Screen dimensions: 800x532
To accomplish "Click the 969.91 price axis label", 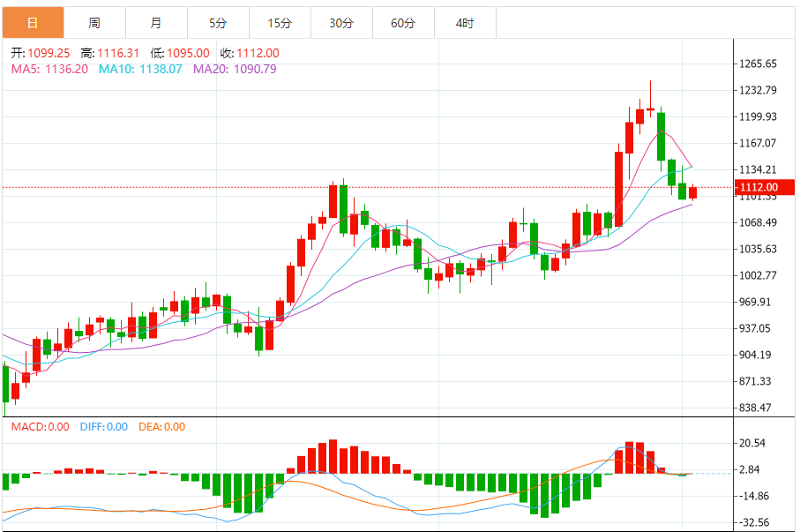I will pyautogui.click(x=755, y=302).
